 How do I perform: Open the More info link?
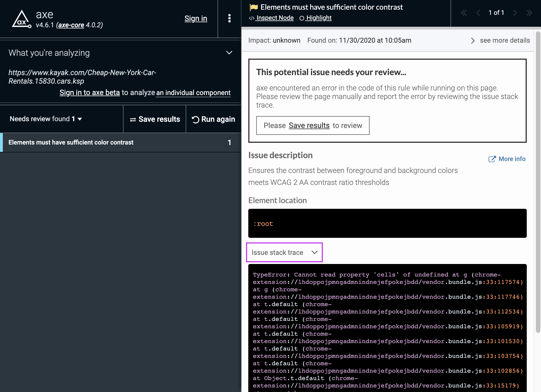507,159
